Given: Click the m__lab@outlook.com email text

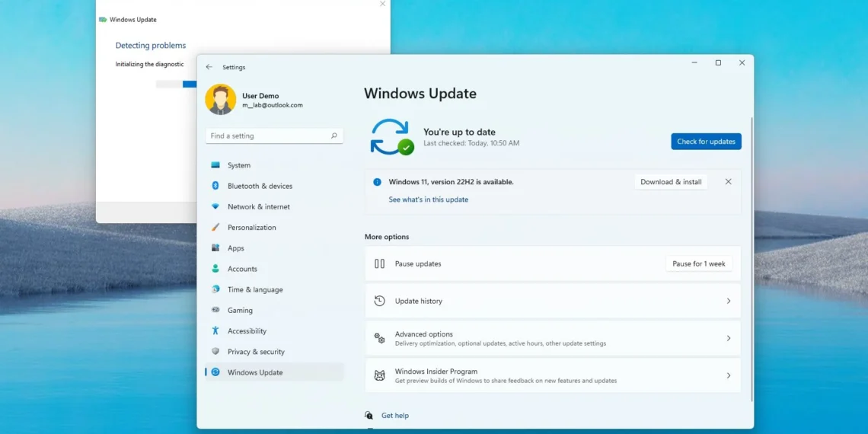Looking at the screenshot, I should [273, 104].
